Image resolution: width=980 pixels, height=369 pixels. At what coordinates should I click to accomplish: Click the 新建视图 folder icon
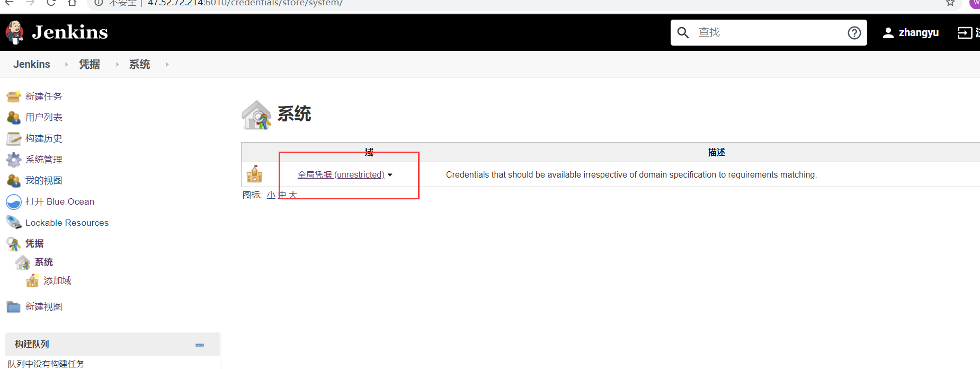(x=13, y=306)
